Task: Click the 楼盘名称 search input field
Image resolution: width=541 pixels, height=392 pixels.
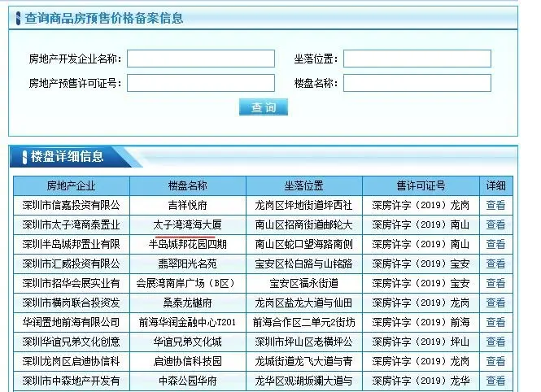Action: click(417, 83)
